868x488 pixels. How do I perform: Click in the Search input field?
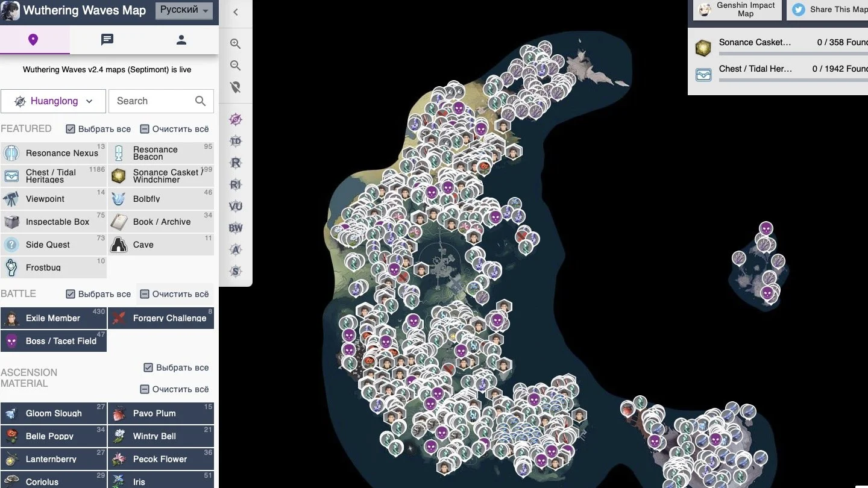pyautogui.click(x=161, y=101)
